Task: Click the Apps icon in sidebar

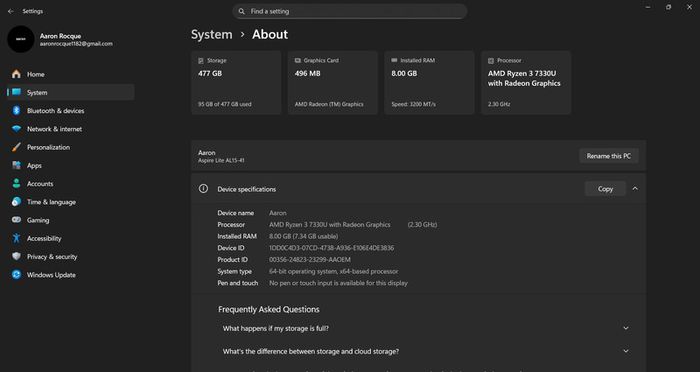Action: pos(17,165)
